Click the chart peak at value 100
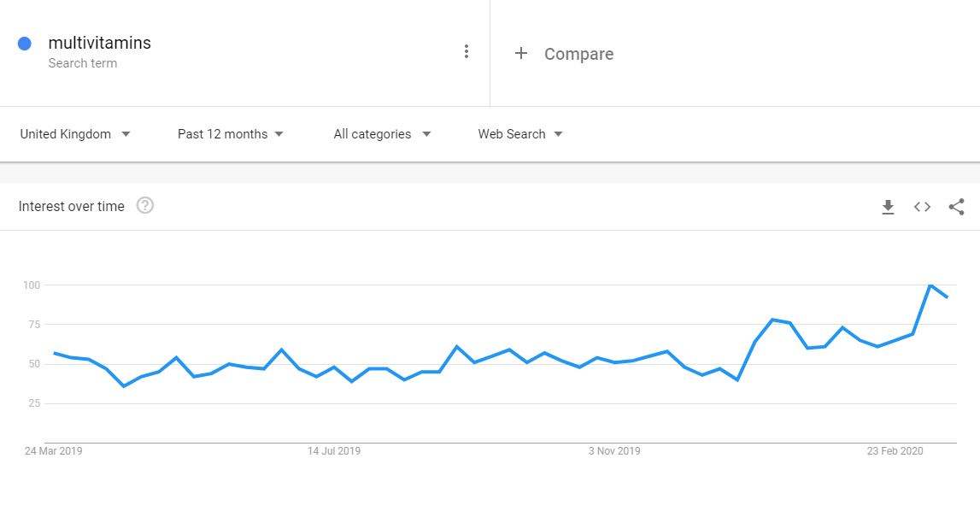980x517 pixels. (930, 285)
